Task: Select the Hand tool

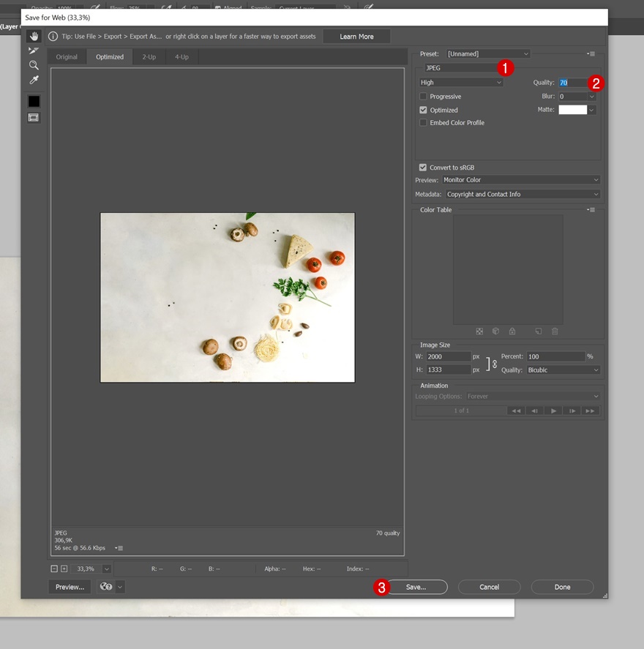Action: [x=34, y=37]
